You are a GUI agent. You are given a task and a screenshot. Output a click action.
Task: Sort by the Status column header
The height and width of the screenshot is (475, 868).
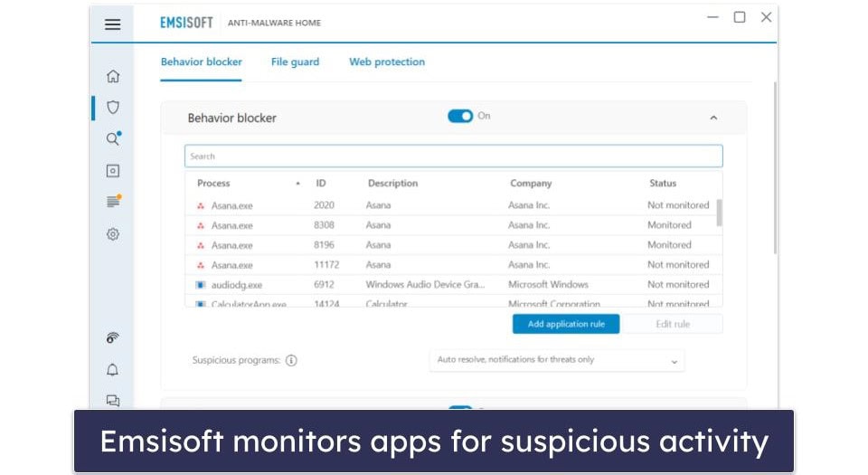pyautogui.click(x=663, y=184)
